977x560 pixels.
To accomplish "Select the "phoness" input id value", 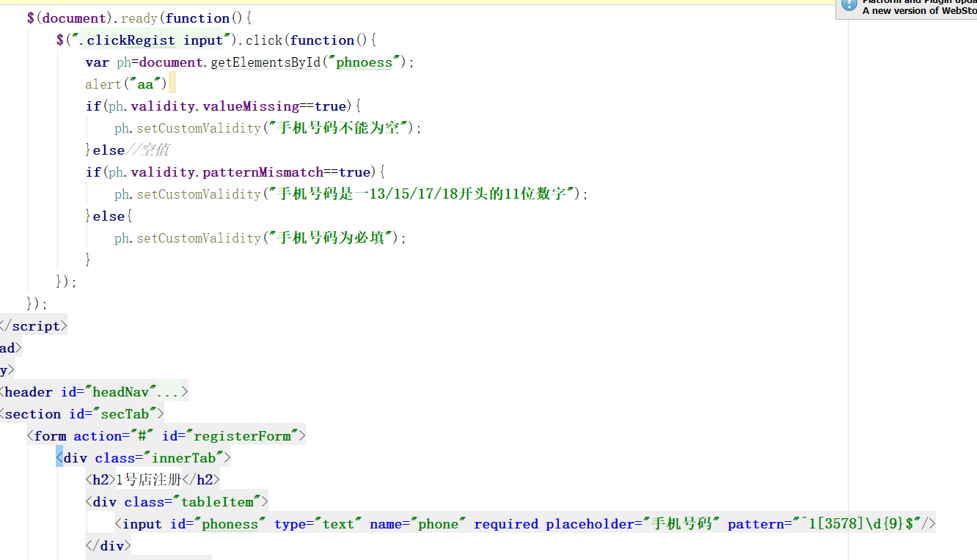I will pyautogui.click(x=230, y=524).
